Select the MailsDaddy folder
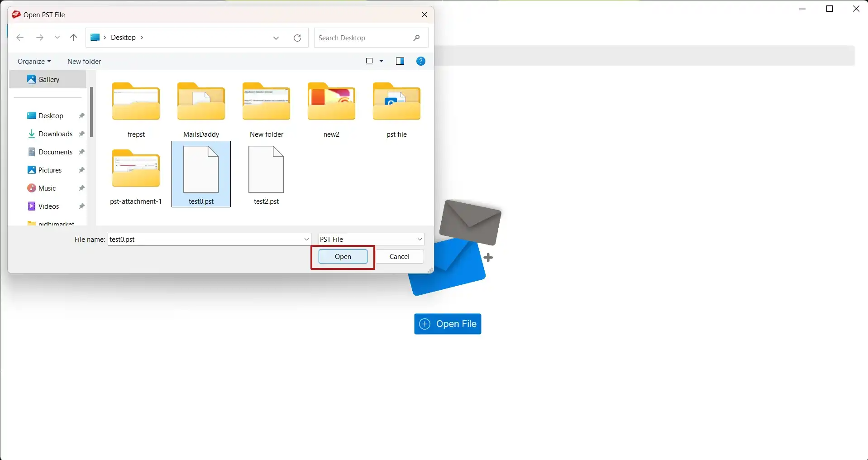Screen dimensions: 868x460 [x=201, y=109]
